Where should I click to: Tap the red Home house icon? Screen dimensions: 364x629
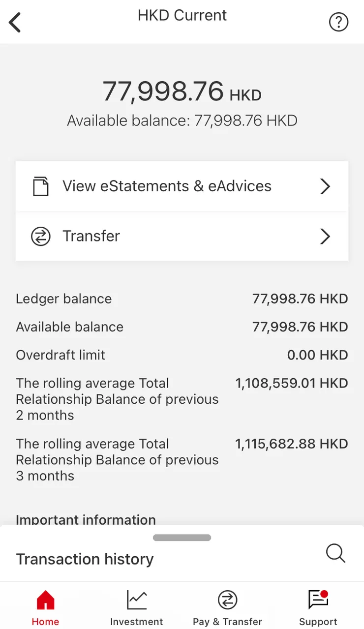(x=45, y=600)
